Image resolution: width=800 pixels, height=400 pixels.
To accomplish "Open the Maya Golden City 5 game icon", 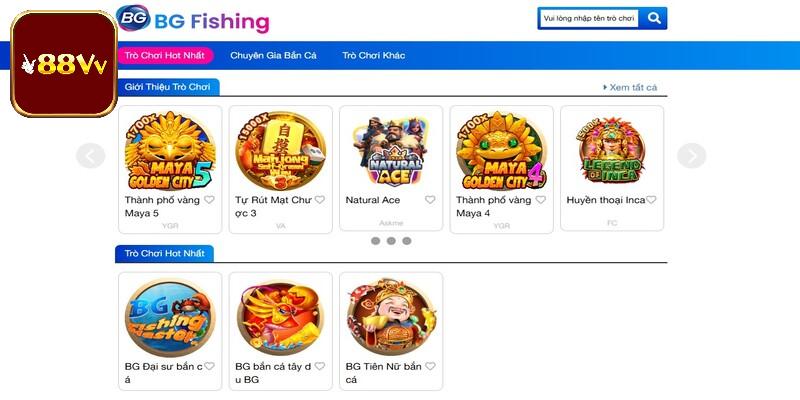I will point(170,151).
